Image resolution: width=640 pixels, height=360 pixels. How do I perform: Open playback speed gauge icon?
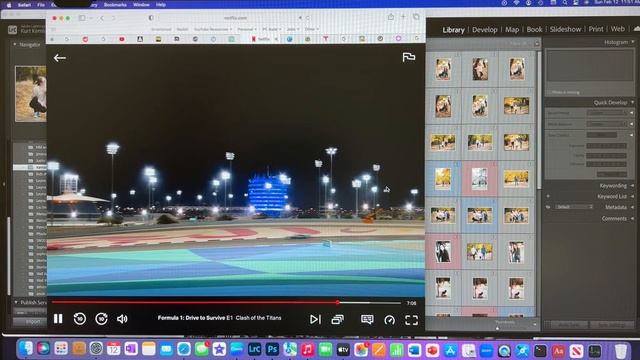[389, 320]
